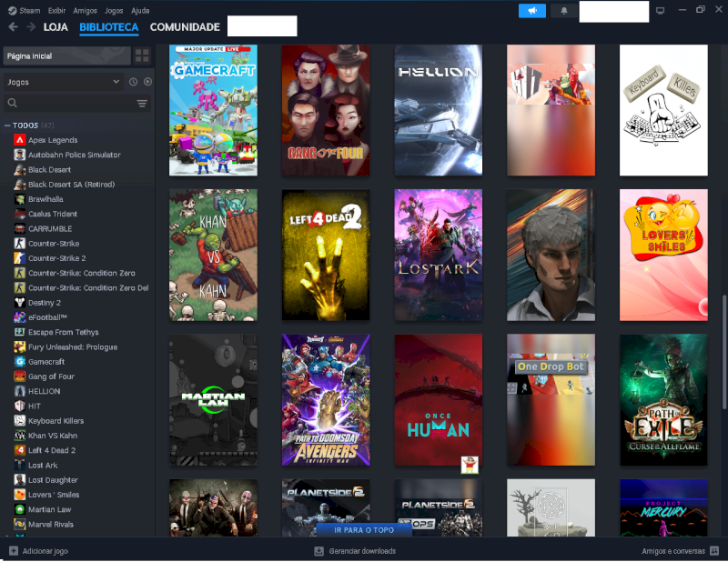Click the Destiny 2 game icon
728x582 pixels.
[19, 303]
